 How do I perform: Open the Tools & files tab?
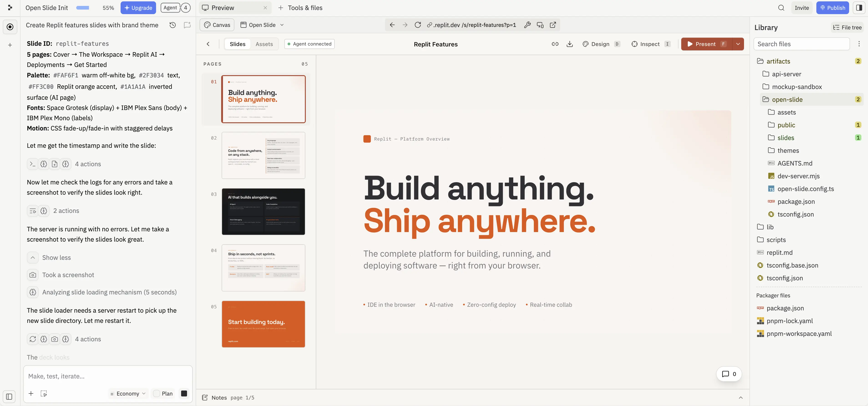coord(300,8)
